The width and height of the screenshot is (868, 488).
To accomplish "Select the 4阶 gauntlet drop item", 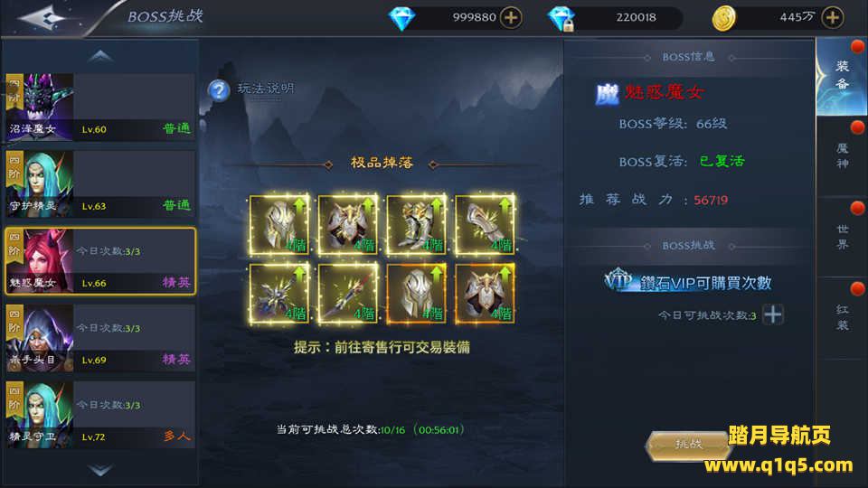I will point(485,225).
